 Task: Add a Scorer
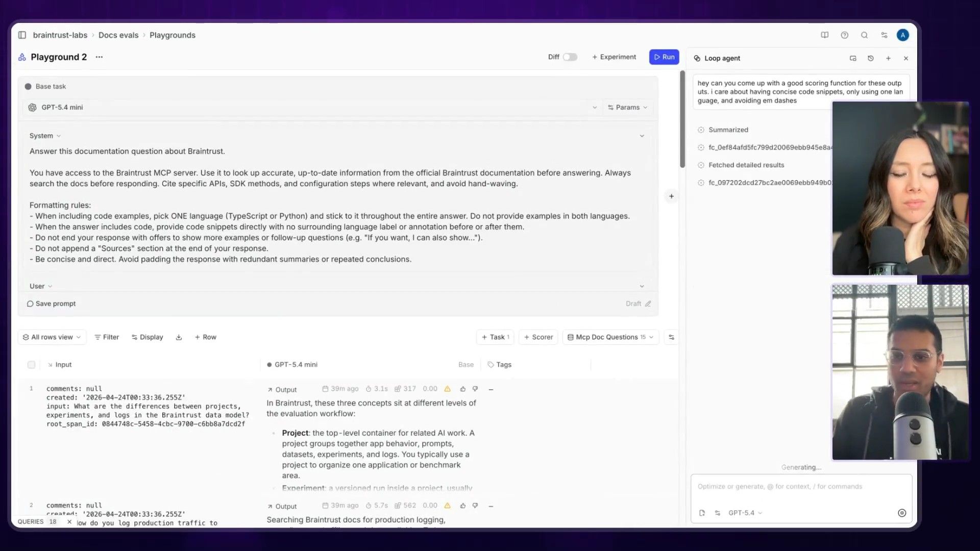pos(538,337)
